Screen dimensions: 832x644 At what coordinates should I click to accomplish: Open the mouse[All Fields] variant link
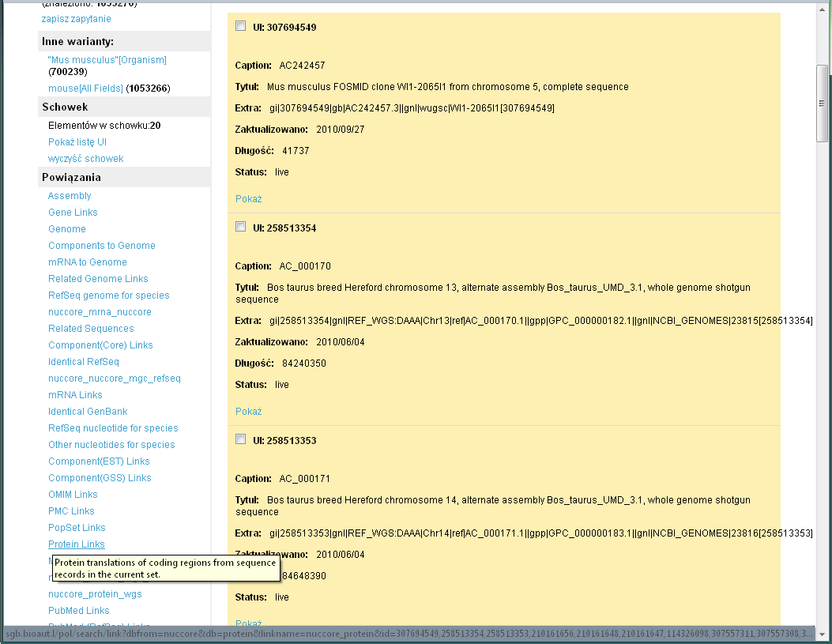tap(85, 88)
